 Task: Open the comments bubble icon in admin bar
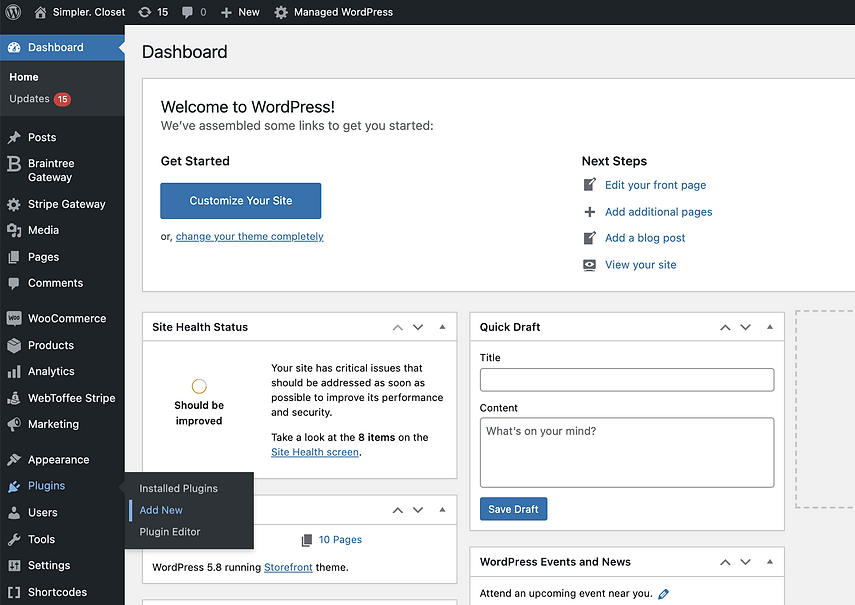[187, 12]
